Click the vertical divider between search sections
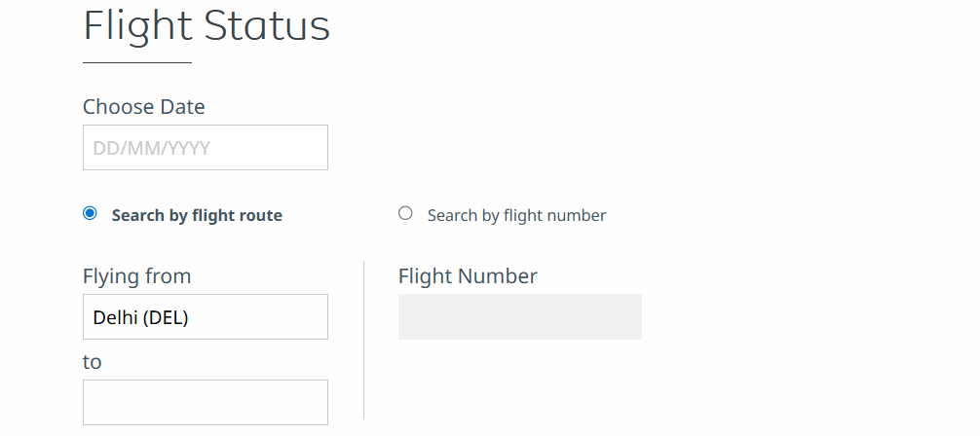This screenshot has width=980, height=436. [x=363, y=341]
